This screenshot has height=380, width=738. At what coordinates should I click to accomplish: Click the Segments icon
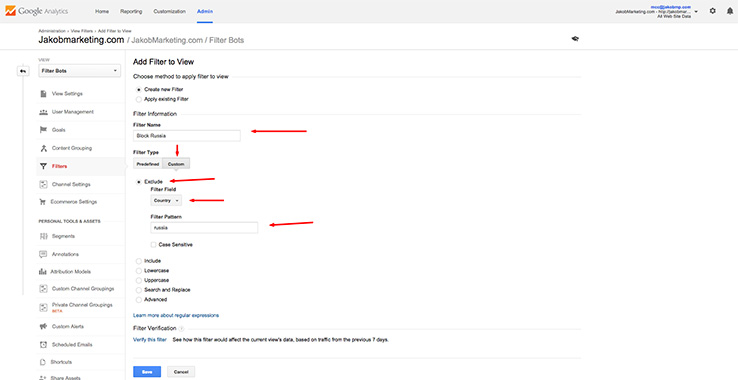(43, 236)
